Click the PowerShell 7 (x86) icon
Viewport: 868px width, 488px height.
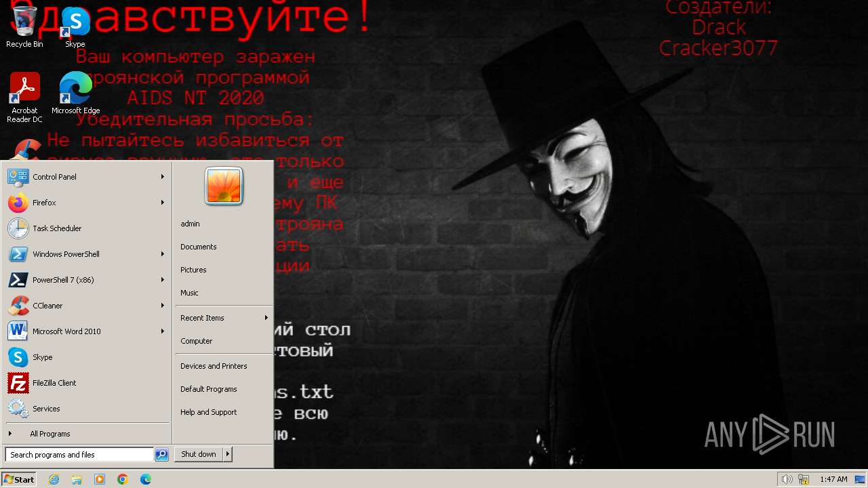click(x=18, y=280)
